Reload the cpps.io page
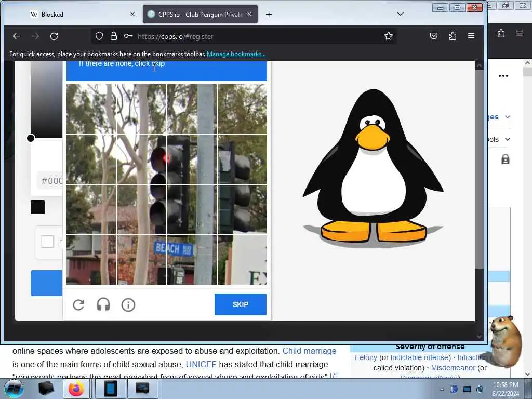Viewport: 532px width, 399px height. tap(54, 36)
